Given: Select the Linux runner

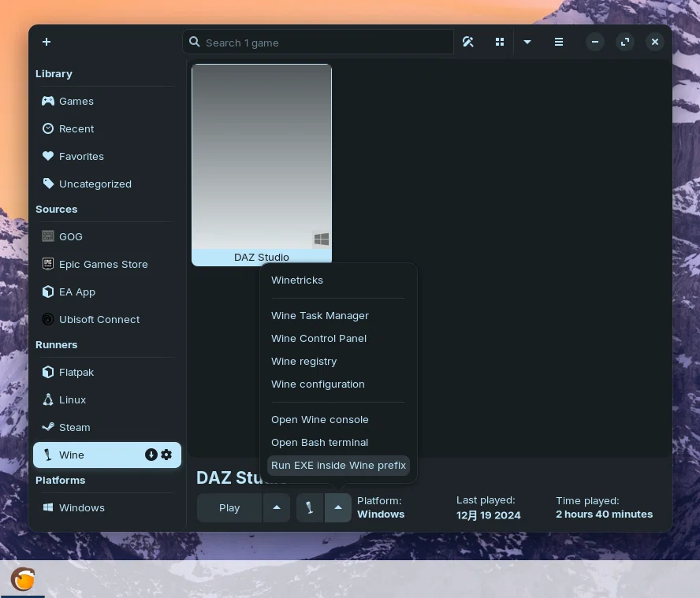Looking at the screenshot, I should tap(107, 400).
